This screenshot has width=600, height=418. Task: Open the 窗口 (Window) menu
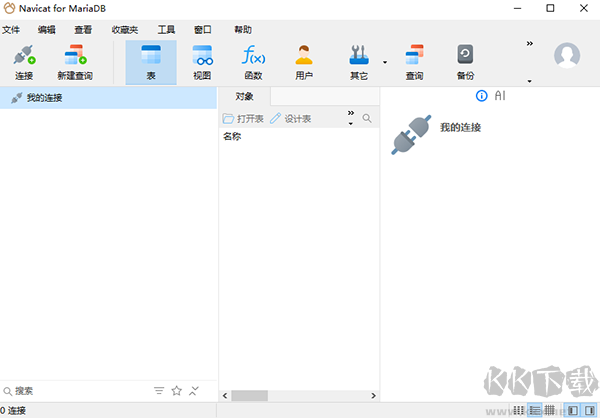pyautogui.click(x=202, y=30)
